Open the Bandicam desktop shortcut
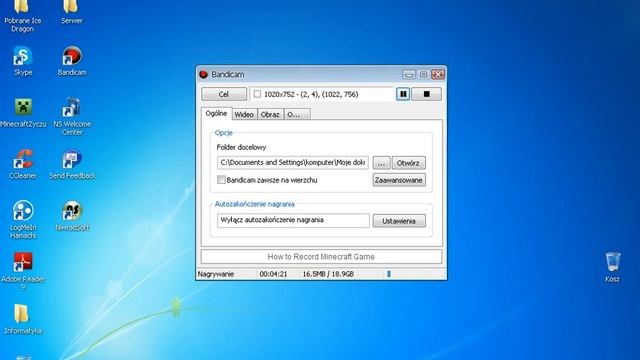The image size is (640, 360). coord(72,60)
